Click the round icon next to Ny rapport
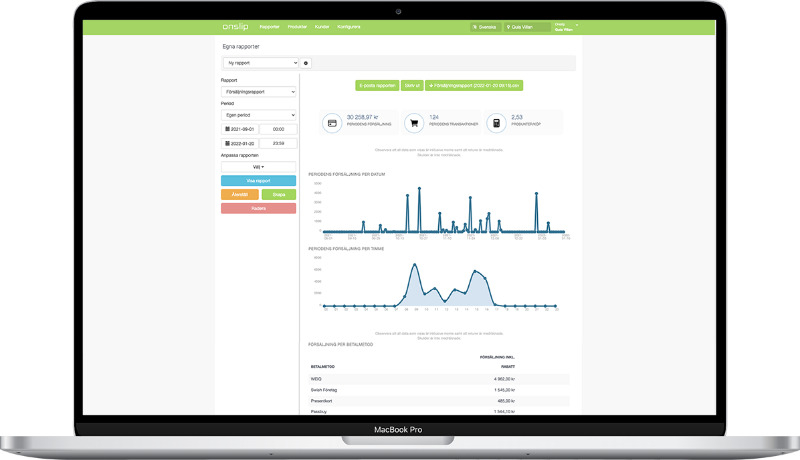This screenshot has height=460, width=800. (306, 63)
